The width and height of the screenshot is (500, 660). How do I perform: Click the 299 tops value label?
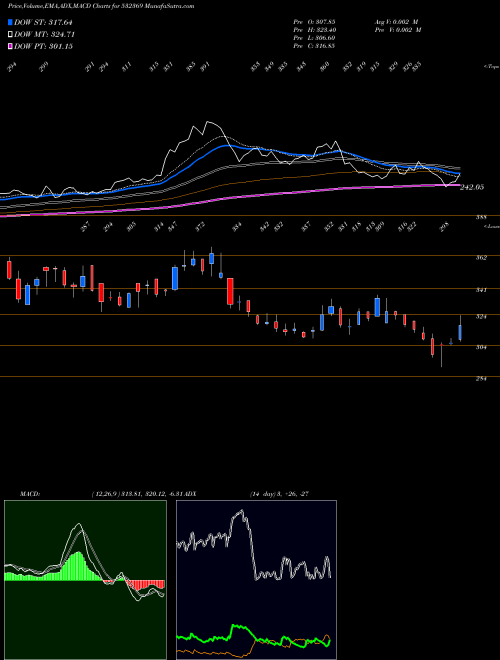[44, 67]
